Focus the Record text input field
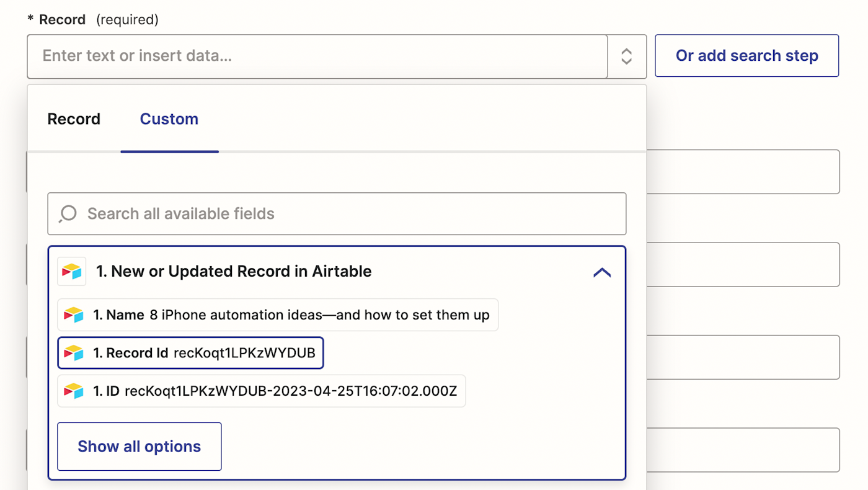This screenshot has width=868, height=490. tap(317, 56)
